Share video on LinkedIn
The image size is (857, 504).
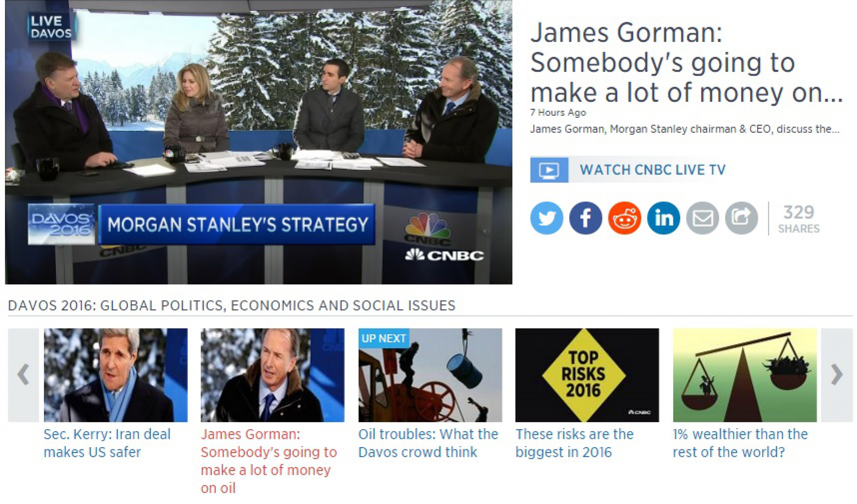tap(663, 218)
